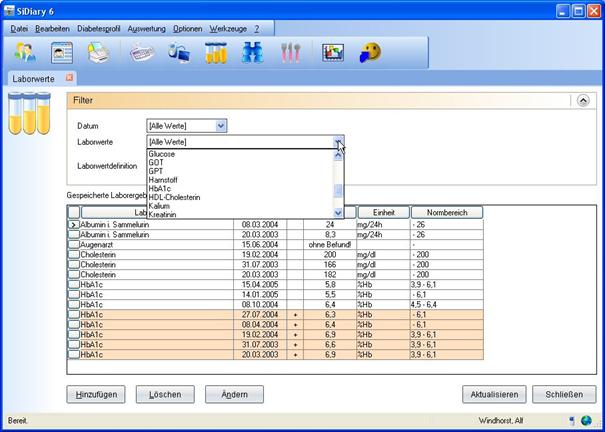Select GOT in the dropdown list
The width and height of the screenshot is (605, 432).
click(x=240, y=162)
